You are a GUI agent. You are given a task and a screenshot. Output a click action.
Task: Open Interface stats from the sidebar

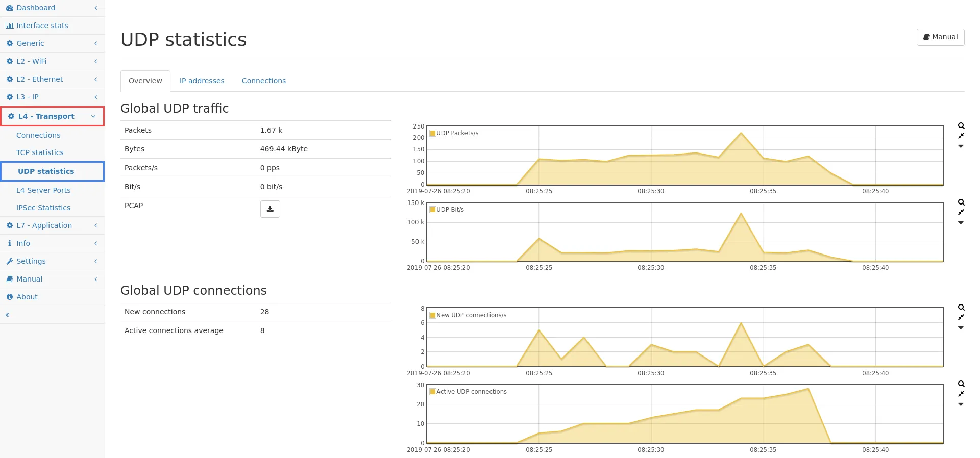(42, 26)
